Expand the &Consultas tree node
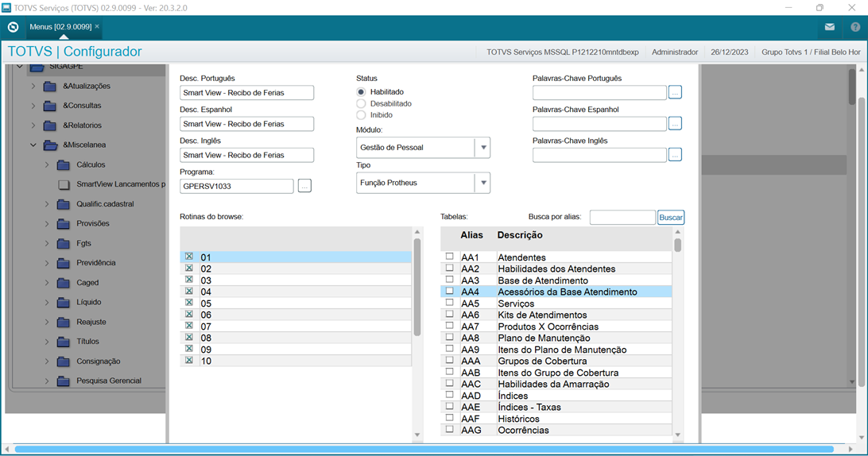This screenshot has height=456, width=868. 33,106
